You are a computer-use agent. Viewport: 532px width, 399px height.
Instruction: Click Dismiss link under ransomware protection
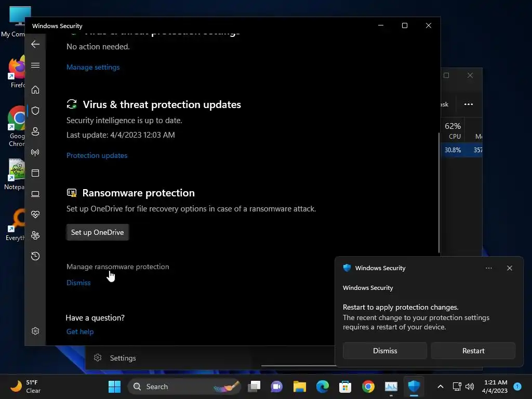(78, 283)
